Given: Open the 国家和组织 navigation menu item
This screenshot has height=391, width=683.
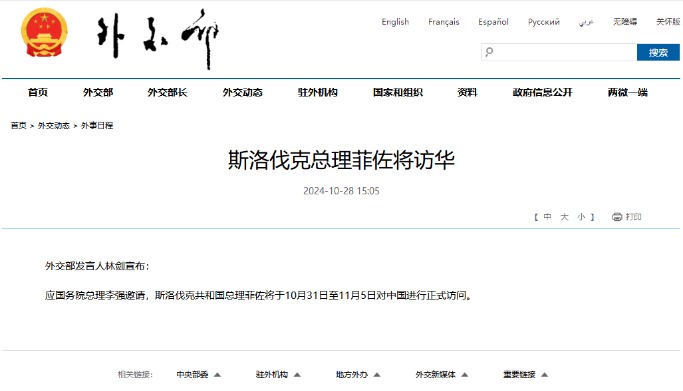Looking at the screenshot, I should pos(398,92).
